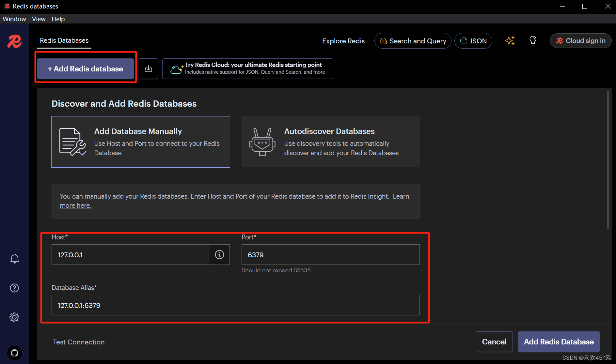616x364 pixels.
Task: Confirm with Add Redis Database button
Action: coord(559,341)
